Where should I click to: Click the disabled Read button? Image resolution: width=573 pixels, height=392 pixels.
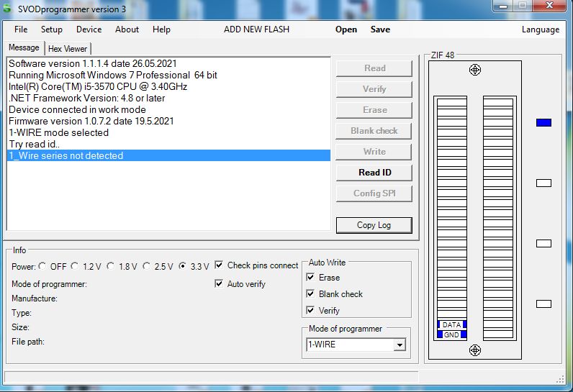click(374, 68)
